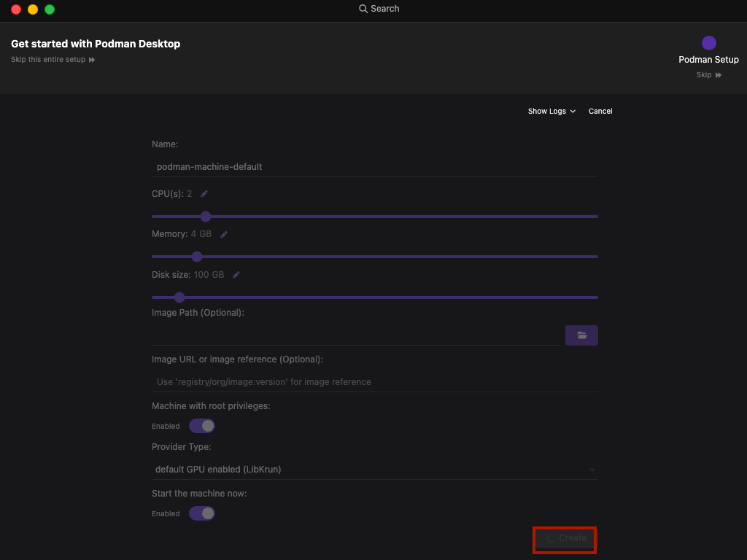Click the CPU(s) slider handle
Viewport: 747px width, 560px height.
[205, 217]
